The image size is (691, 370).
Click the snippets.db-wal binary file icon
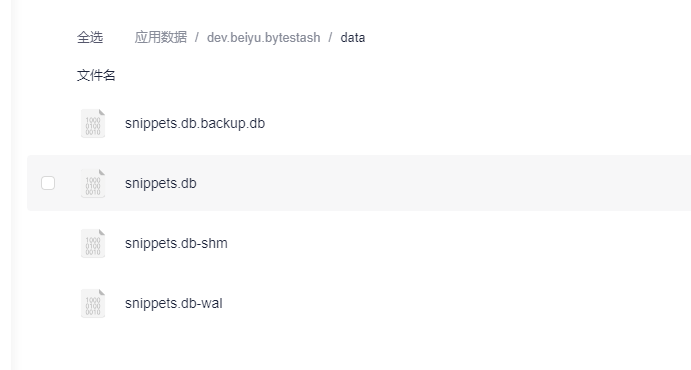click(93, 303)
